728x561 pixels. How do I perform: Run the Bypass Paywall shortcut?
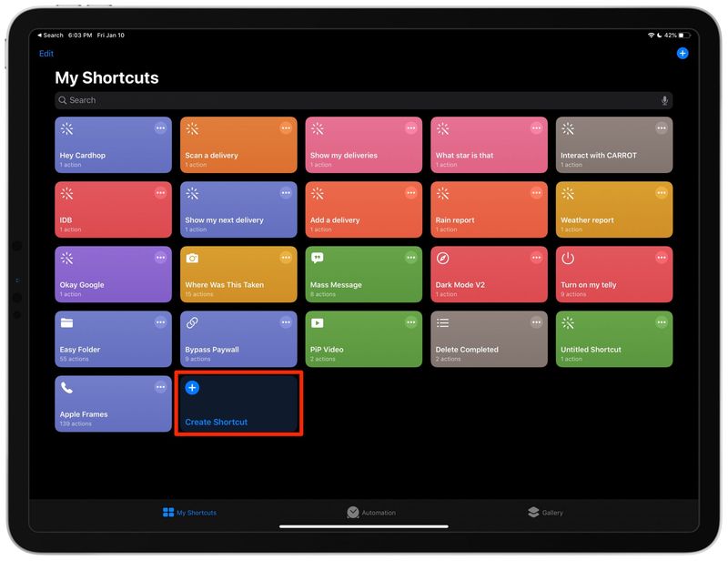(238, 339)
